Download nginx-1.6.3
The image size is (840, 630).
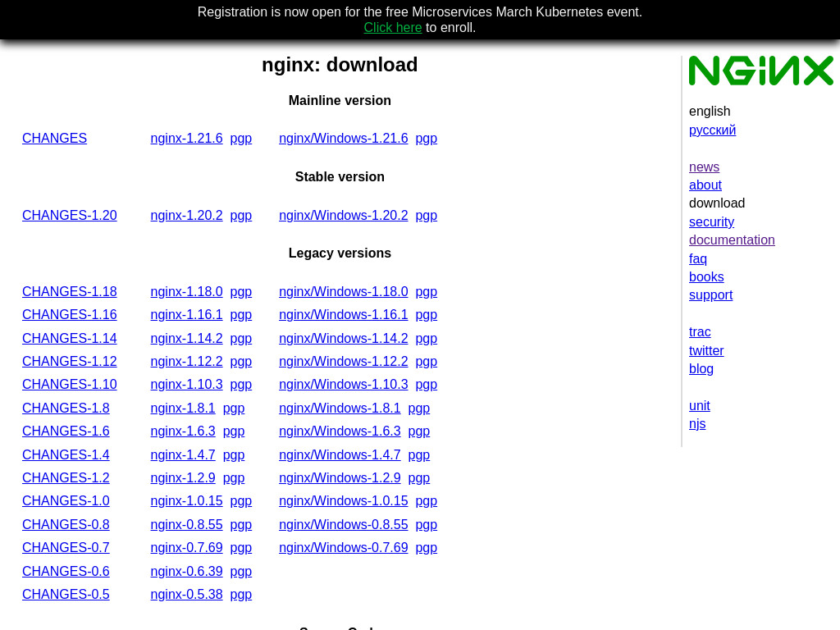[183, 431]
